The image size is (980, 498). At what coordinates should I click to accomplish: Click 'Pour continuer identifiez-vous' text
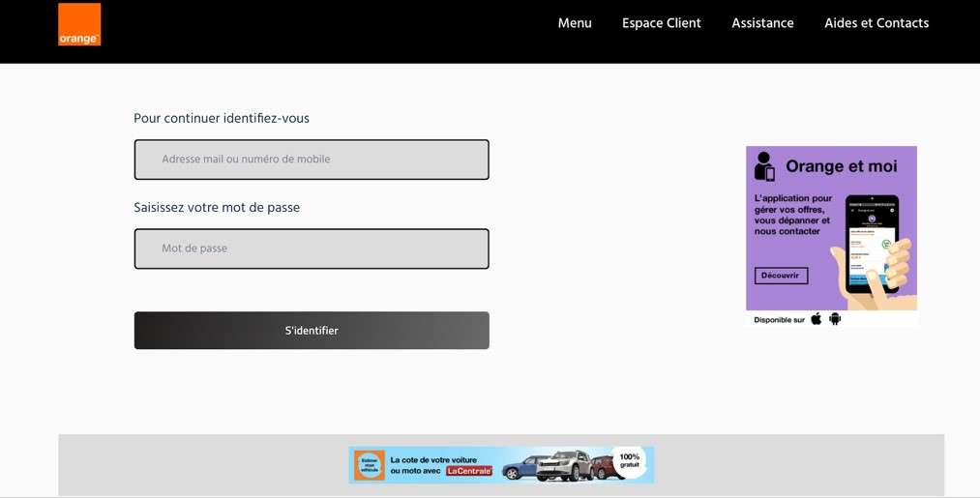pyautogui.click(x=222, y=118)
